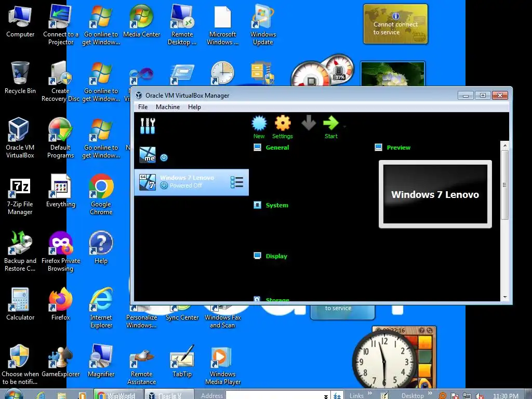This screenshot has height=399, width=532.
Task: Select the Microsoft Windows document icon
Action: tap(222, 24)
